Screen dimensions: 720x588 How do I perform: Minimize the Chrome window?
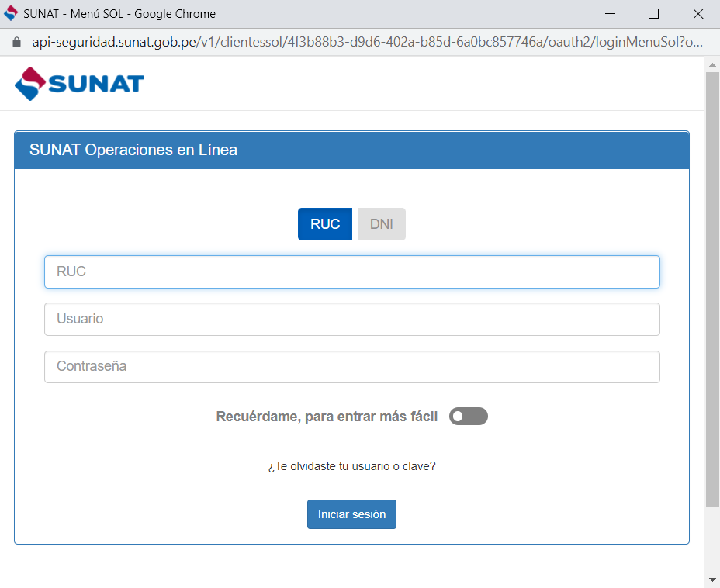pyautogui.click(x=610, y=14)
